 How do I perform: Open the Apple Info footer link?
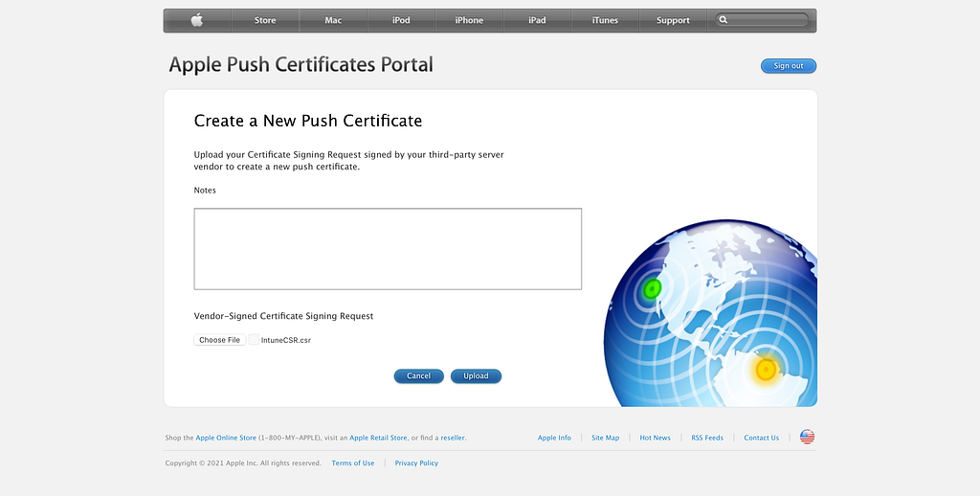tap(554, 438)
